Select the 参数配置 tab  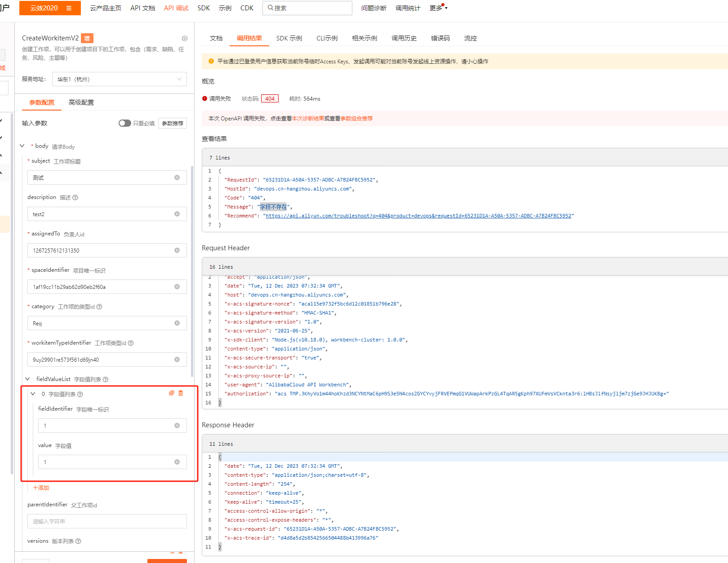pyautogui.click(x=42, y=102)
